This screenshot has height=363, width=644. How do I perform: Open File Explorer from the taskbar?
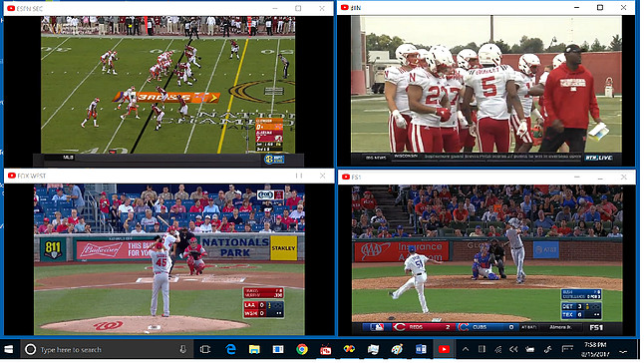[x=254, y=349]
